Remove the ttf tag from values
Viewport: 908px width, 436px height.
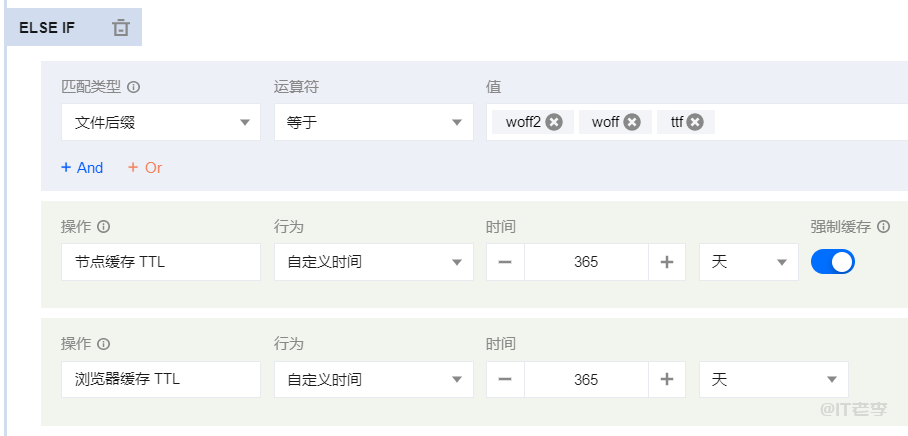point(695,122)
